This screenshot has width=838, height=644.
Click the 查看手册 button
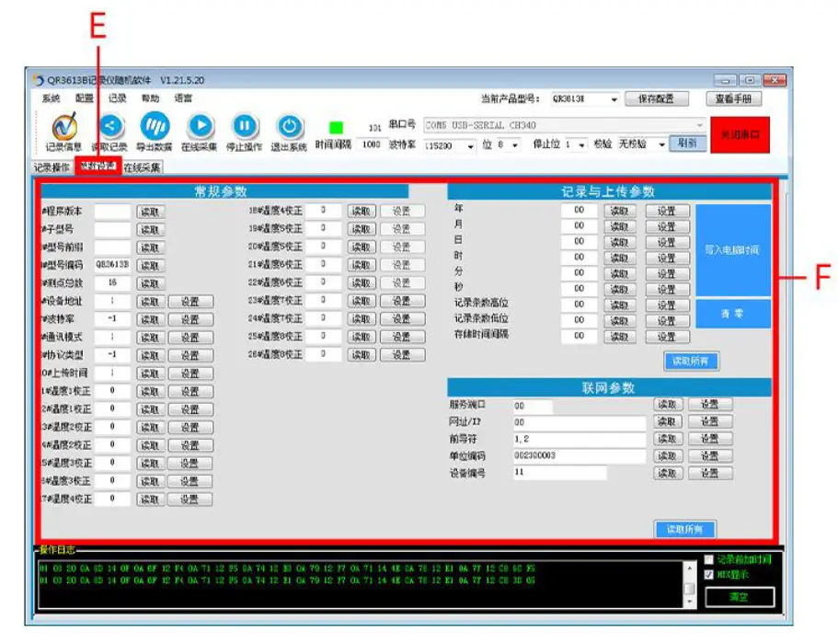734,98
